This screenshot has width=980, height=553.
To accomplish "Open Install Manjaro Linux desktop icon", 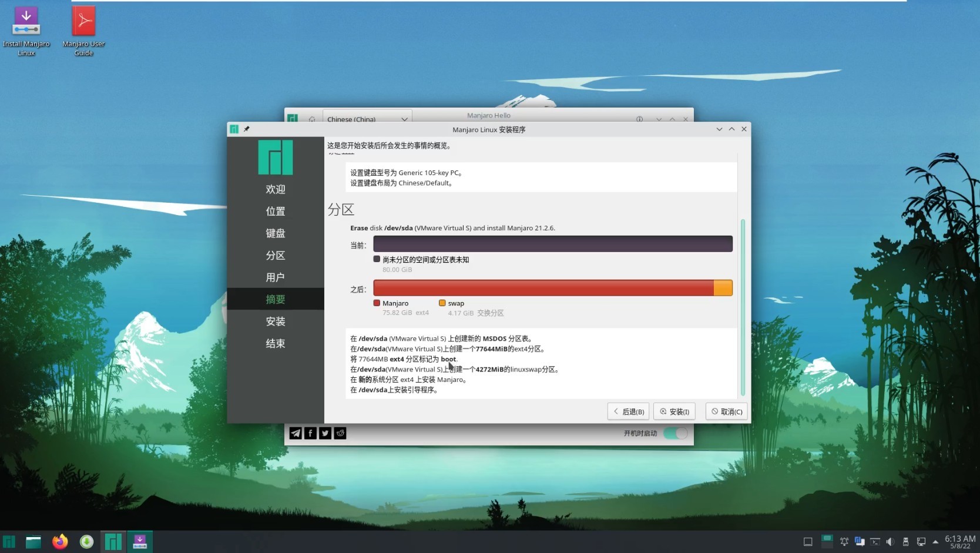I will point(26,31).
